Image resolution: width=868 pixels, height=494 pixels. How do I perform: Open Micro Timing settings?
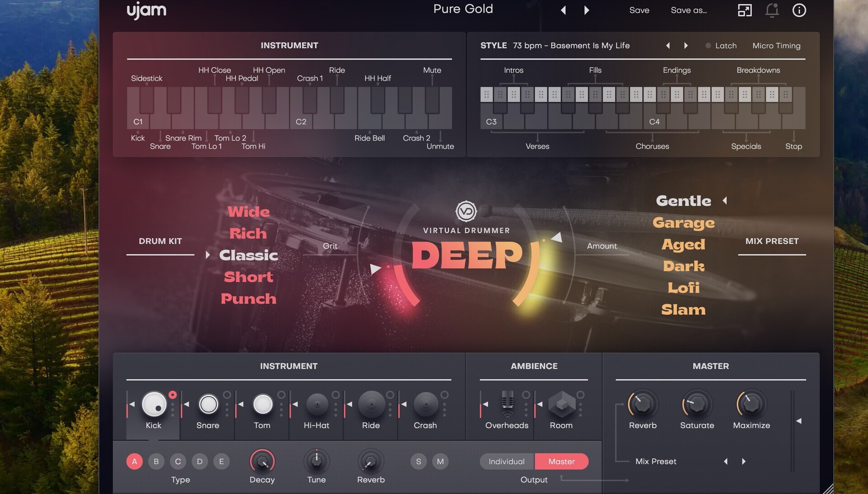click(776, 46)
